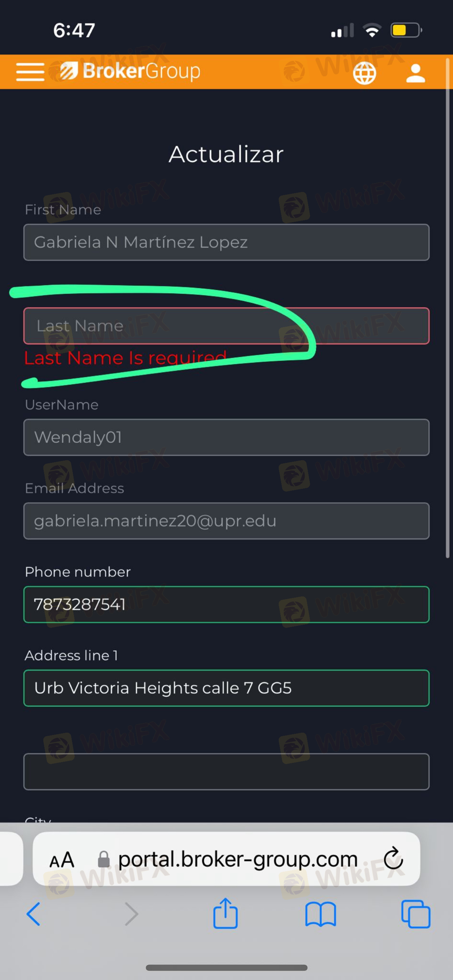
Task: Click the Email Address field
Action: [x=226, y=521]
